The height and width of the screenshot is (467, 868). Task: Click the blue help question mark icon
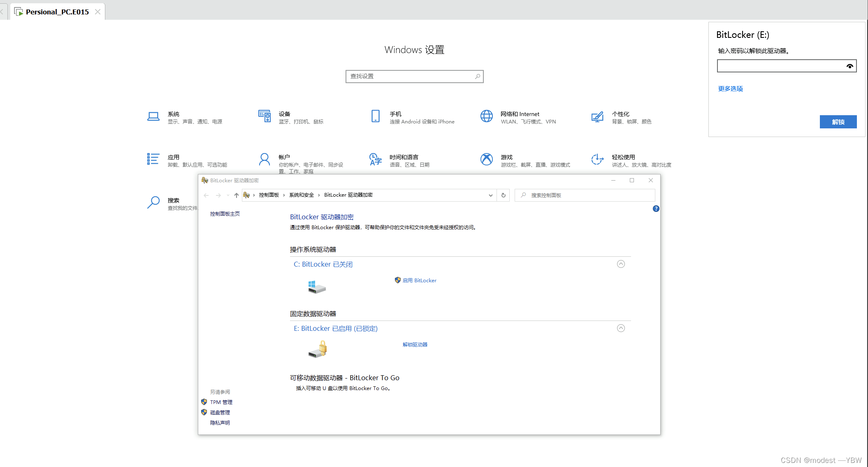point(656,209)
